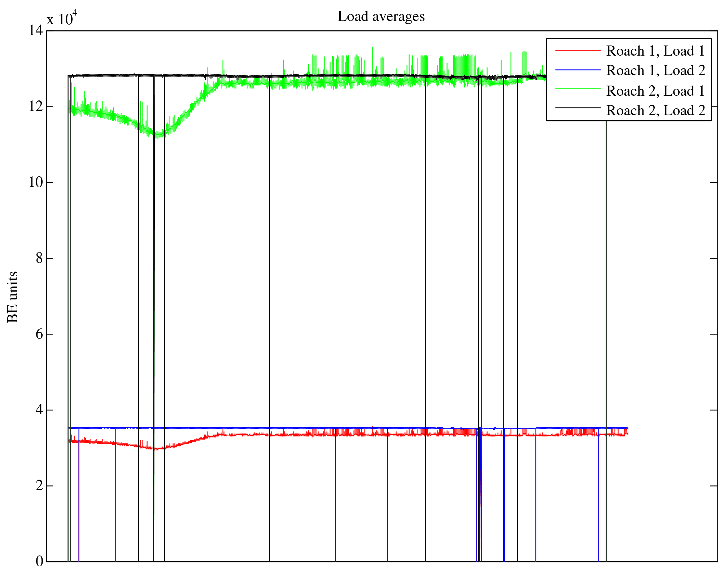This screenshot has height=575, width=728.
Task: Click the 'Roach 1, Load 1' legend text
Action: pos(655,51)
